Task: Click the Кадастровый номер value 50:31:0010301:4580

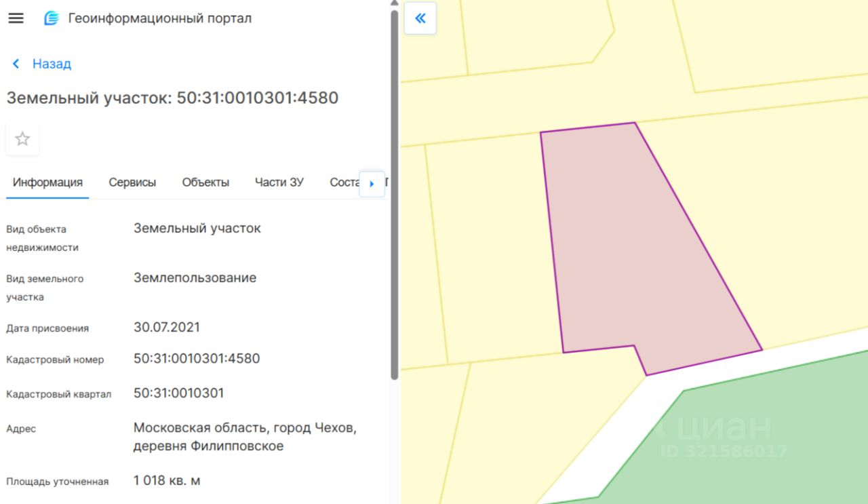Action: click(197, 358)
